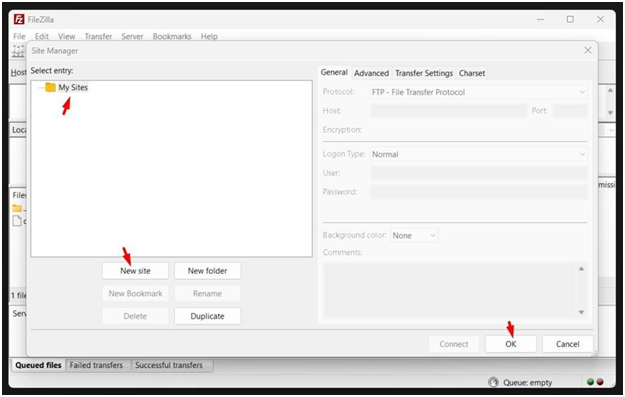The height and width of the screenshot is (397, 625).
Task: Switch to the Advanced tab
Action: pyautogui.click(x=371, y=73)
